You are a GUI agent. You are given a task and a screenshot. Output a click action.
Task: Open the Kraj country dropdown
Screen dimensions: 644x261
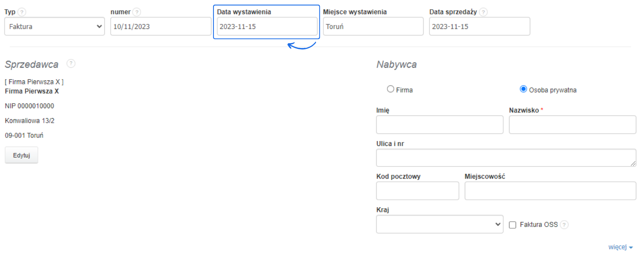[x=440, y=224]
